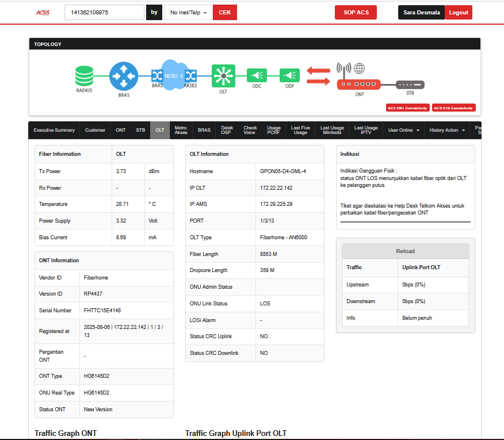Click the wireless antenna icon above ONT
The height and width of the screenshot is (440, 504).
pyautogui.click(x=343, y=70)
